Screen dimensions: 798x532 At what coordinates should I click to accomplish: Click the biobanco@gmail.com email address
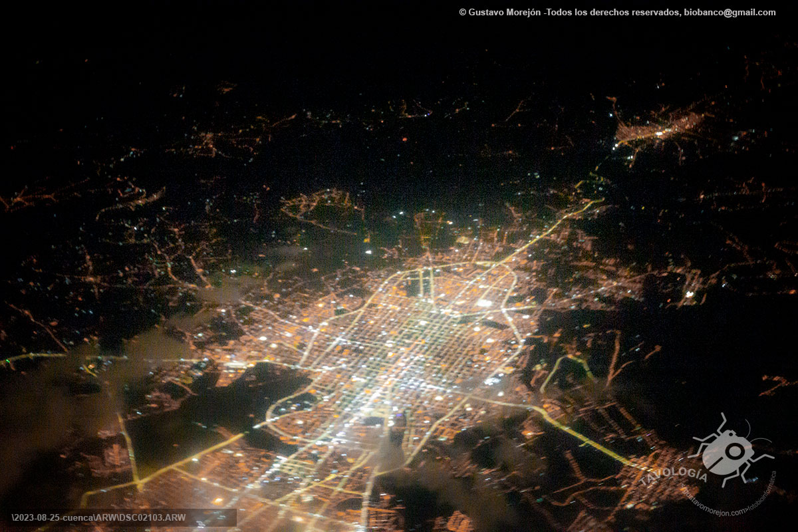pos(730,13)
